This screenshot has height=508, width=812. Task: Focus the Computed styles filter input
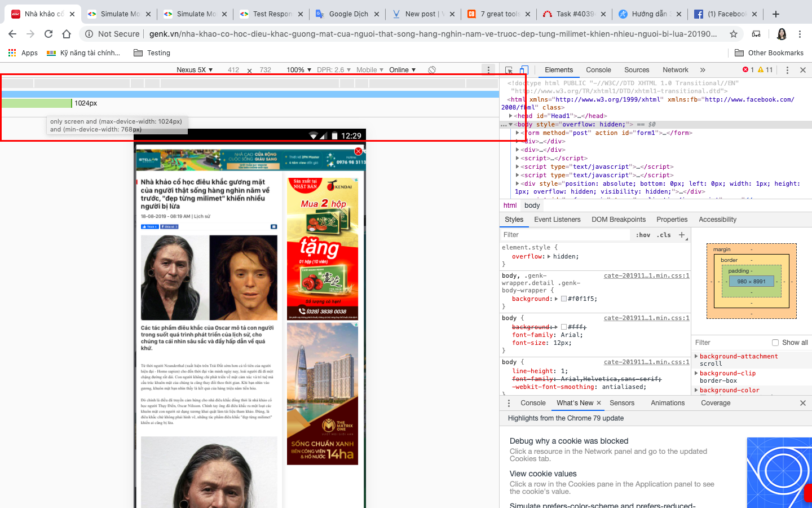pyautogui.click(x=731, y=343)
